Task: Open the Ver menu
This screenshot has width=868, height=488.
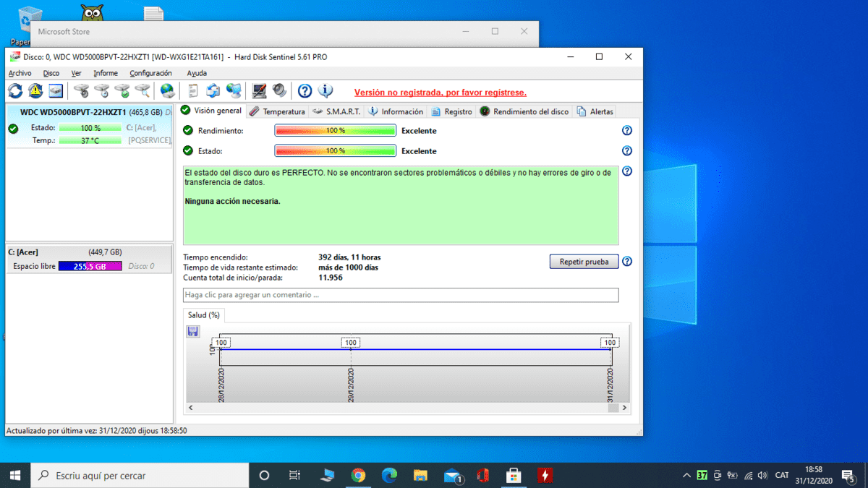Action: [x=76, y=73]
